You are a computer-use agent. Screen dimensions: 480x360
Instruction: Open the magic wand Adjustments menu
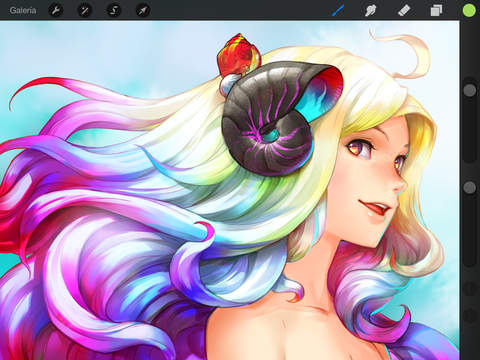click(x=85, y=10)
